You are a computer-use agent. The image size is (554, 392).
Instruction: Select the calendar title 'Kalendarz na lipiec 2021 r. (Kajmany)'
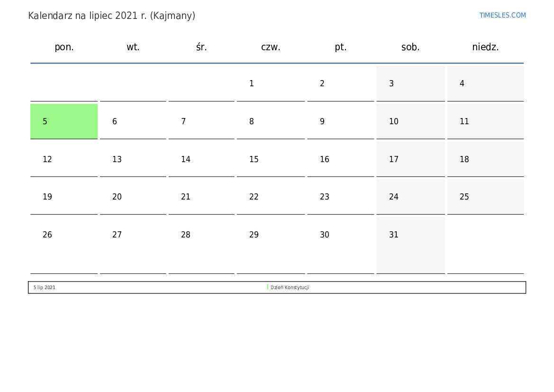pos(112,16)
